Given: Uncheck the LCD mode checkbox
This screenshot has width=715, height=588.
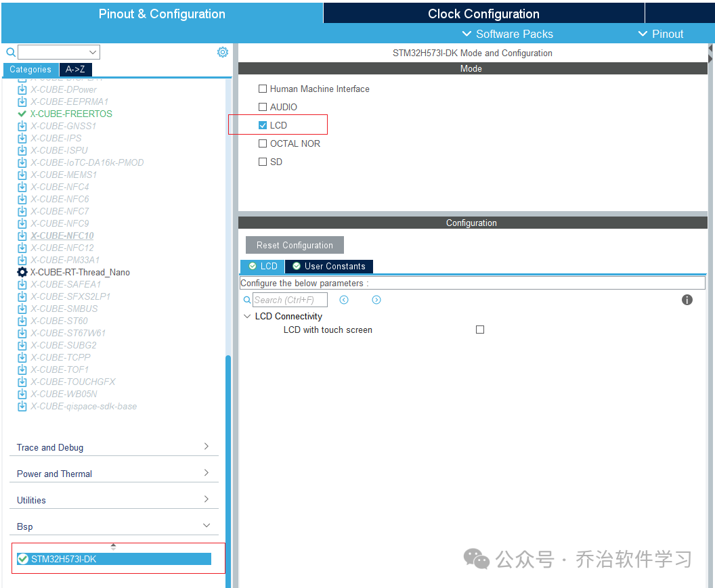Looking at the screenshot, I should pyautogui.click(x=263, y=125).
